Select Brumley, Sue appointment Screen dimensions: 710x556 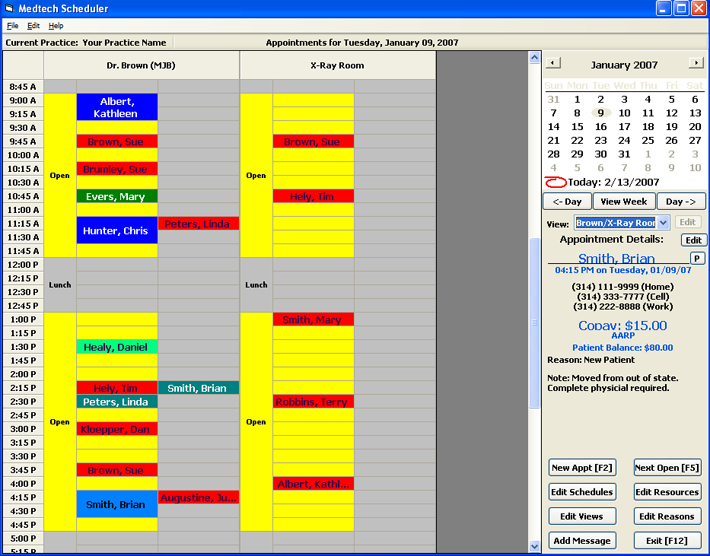[117, 169]
